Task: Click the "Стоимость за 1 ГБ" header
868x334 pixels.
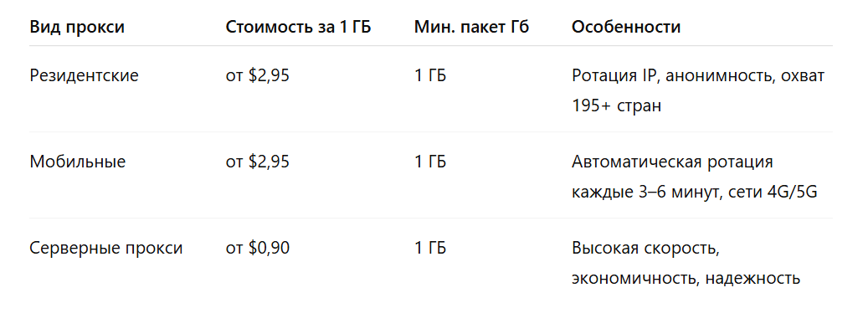Action: click(x=298, y=27)
